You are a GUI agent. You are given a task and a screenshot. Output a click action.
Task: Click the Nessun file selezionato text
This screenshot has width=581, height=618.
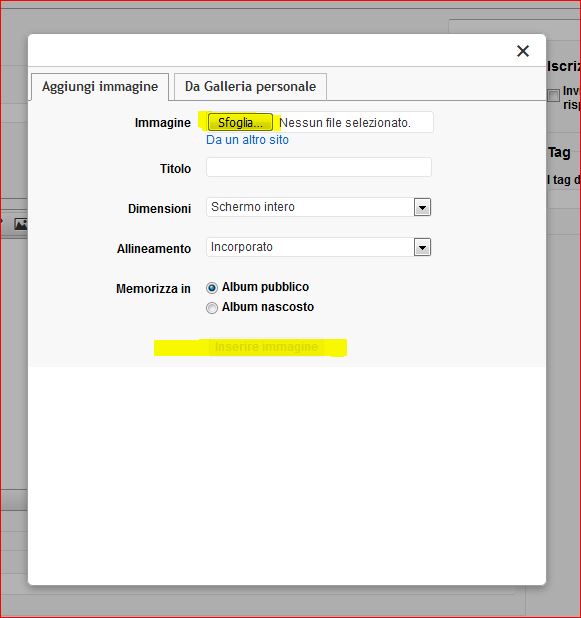tap(345, 123)
